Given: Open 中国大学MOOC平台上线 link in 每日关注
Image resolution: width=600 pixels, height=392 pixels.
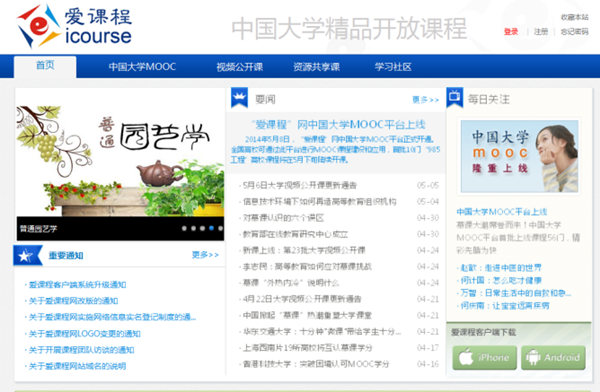Looking at the screenshot, I should point(502,212).
